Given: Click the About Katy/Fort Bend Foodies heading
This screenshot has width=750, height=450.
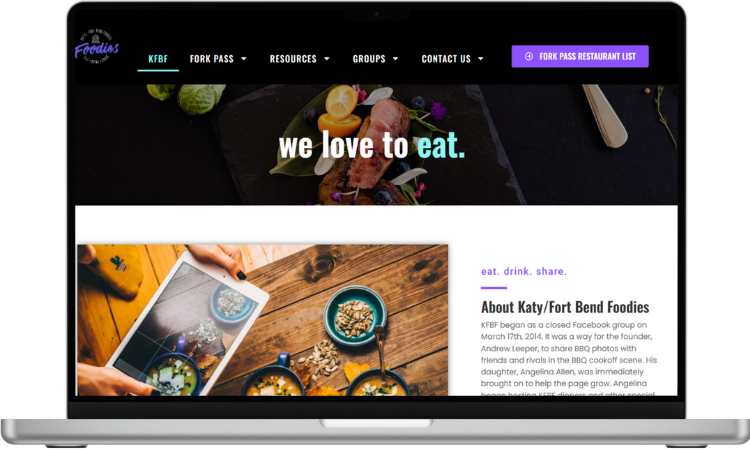Looking at the screenshot, I should click(565, 307).
